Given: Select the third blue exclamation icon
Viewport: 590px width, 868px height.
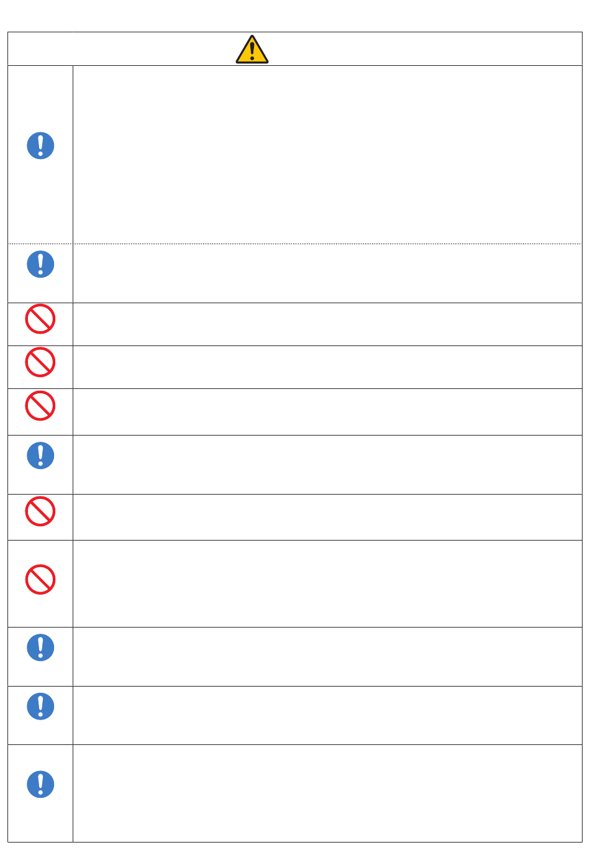Looking at the screenshot, I should [x=40, y=455].
